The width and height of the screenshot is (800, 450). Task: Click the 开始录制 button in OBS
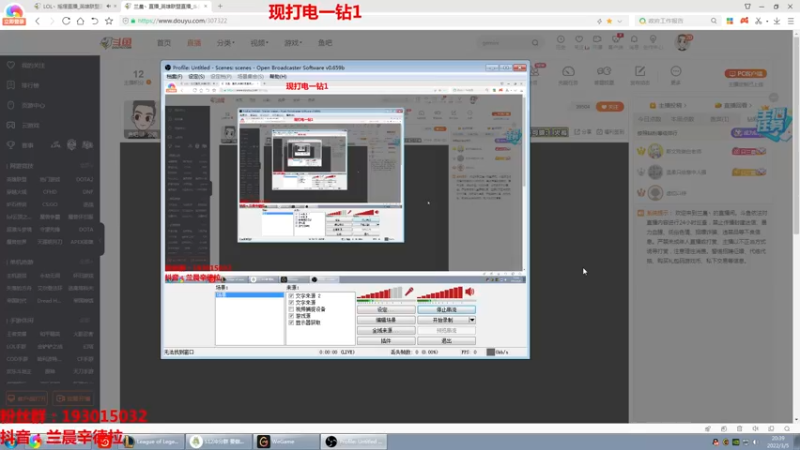point(443,320)
